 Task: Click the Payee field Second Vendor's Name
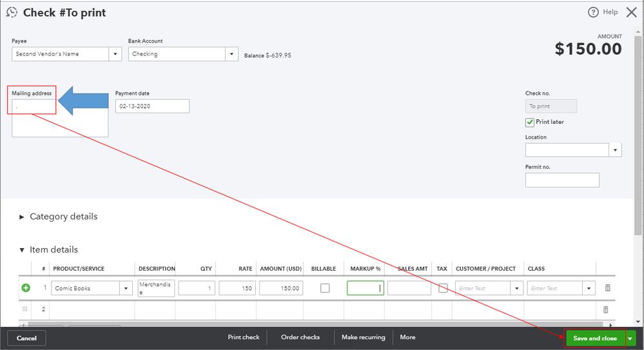pos(61,53)
